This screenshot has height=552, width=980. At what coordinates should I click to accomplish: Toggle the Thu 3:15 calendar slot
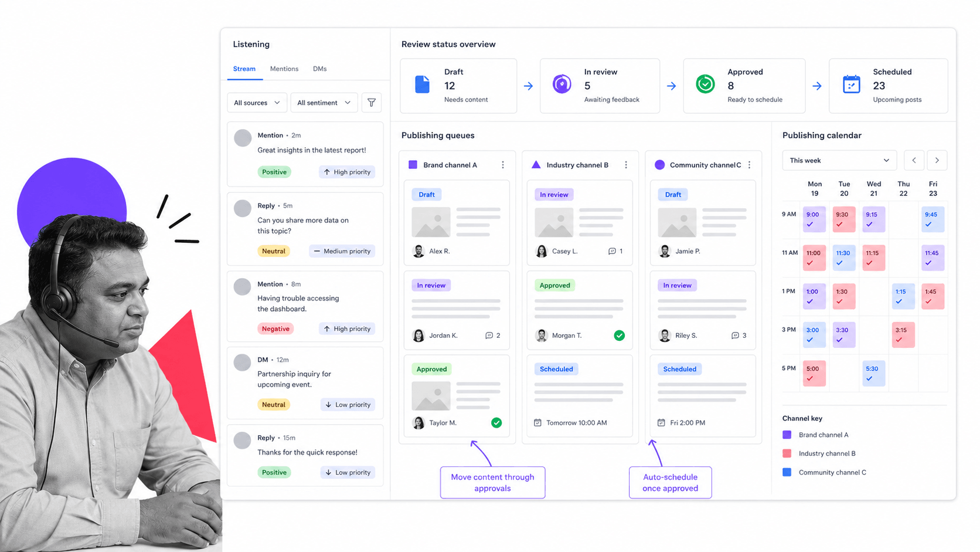(903, 335)
